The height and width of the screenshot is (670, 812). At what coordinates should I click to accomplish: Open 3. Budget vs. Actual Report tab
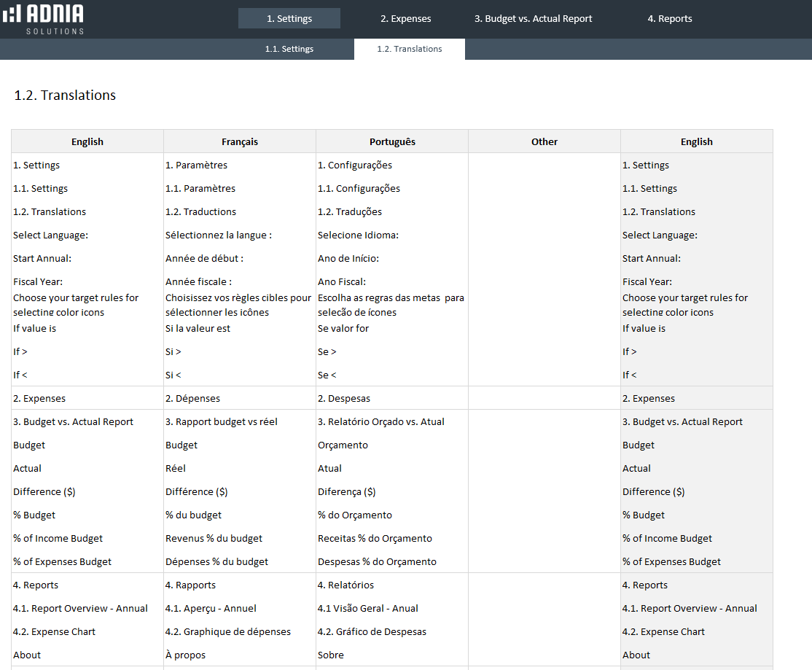533,19
